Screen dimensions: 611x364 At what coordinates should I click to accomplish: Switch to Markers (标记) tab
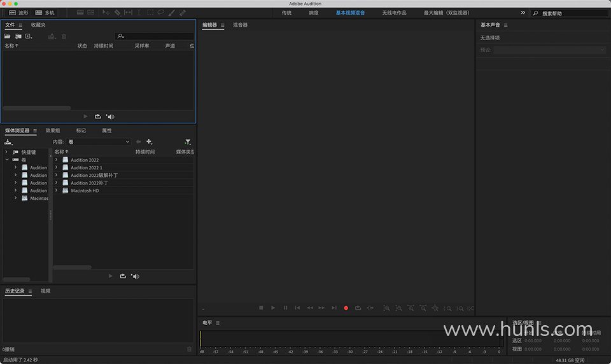point(81,130)
